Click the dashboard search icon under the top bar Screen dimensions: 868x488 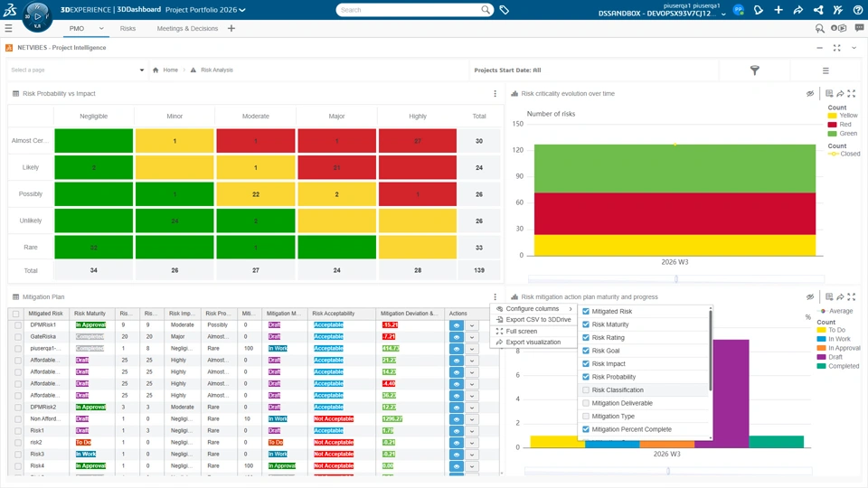click(x=820, y=28)
